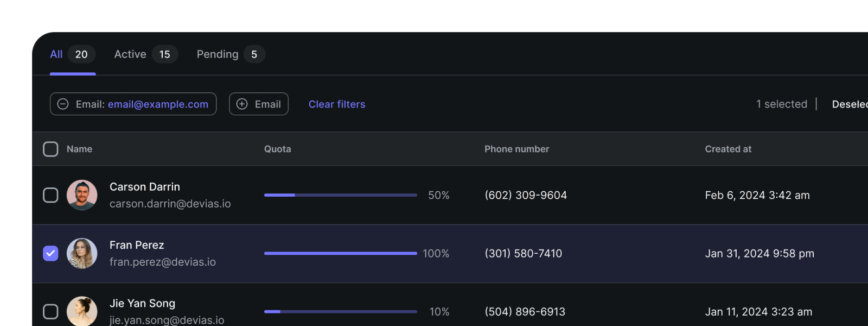Toggle the select-all checkbox in the header
This screenshot has width=868, height=326.
[50, 149]
